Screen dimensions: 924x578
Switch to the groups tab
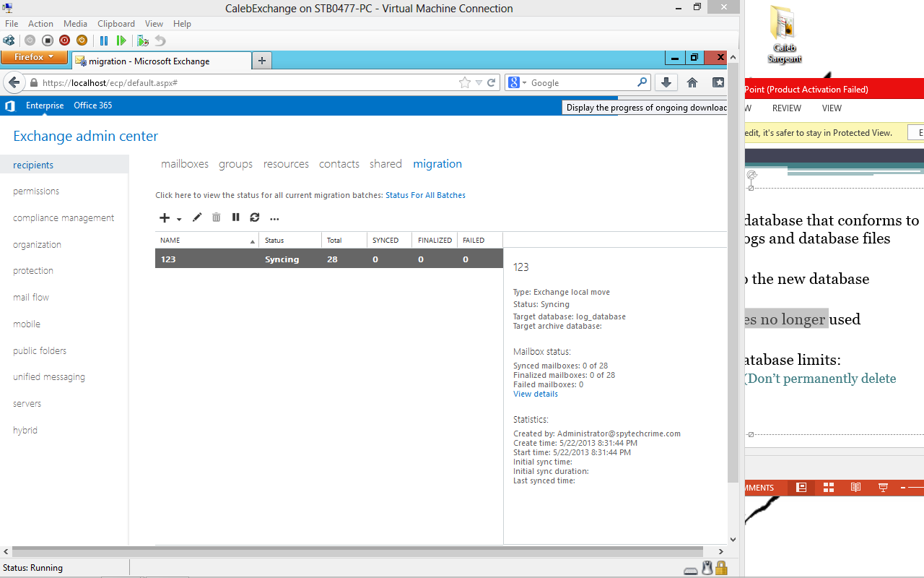[x=236, y=164]
